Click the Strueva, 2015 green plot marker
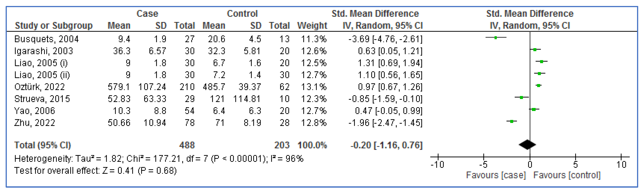The width and height of the screenshot is (644, 192). coord(521,97)
